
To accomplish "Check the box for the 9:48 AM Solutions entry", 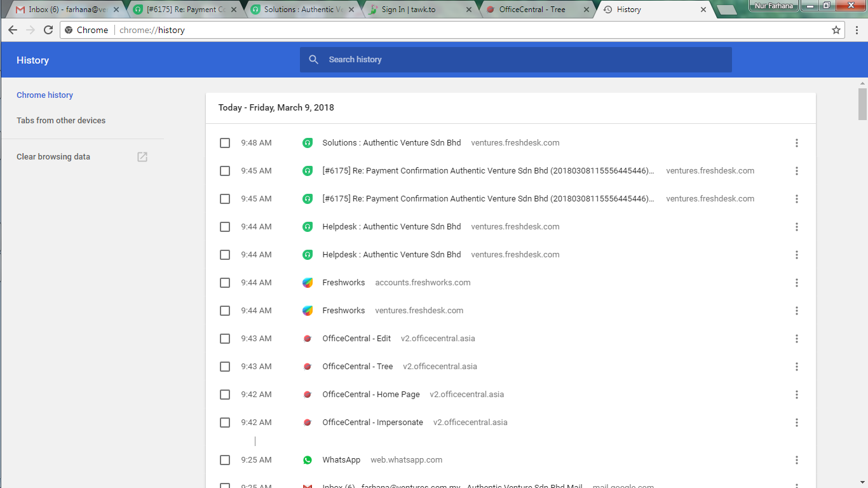I will pos(225,143).
